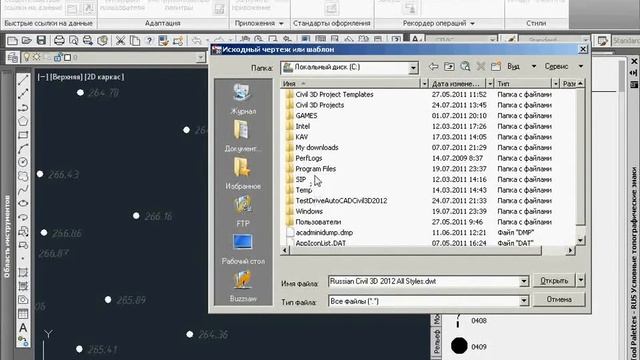Click the Cut scissors icon
The image size is (640, 360).
pyautogui.click(x=120, y=40)
